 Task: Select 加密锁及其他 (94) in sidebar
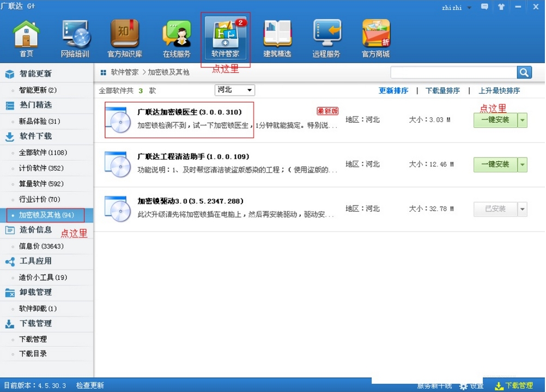click(47, 215)
